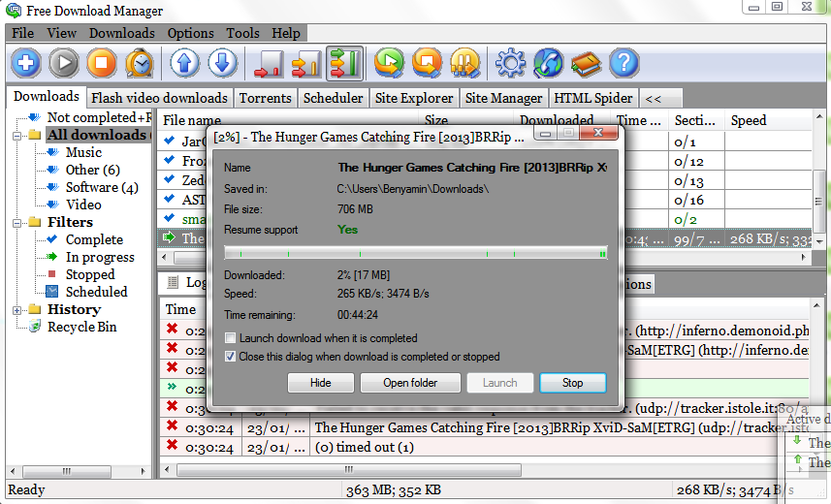
Task: Click the download progress bar in dialog
Action: point(415,253)
